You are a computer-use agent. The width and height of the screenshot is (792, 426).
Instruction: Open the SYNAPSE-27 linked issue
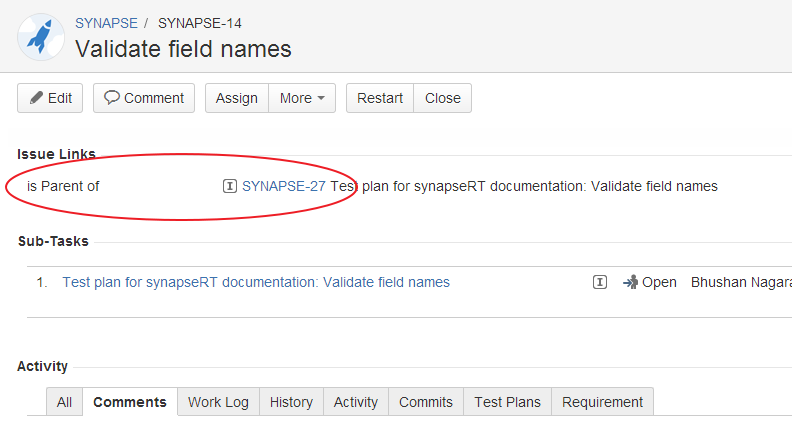pos(283,186)
